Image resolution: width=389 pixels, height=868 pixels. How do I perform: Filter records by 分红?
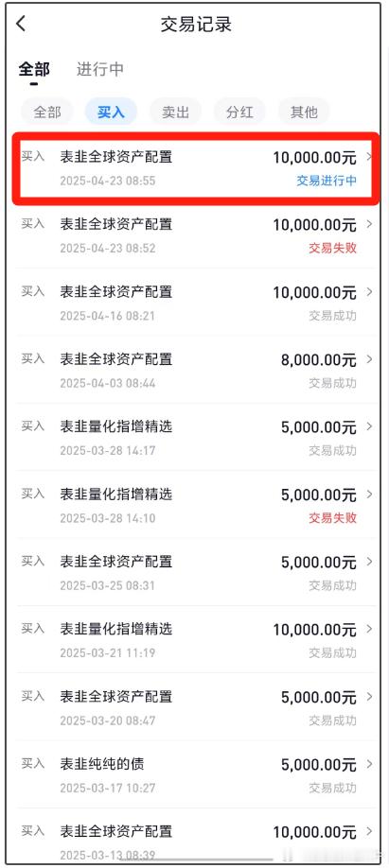coord(240,113)
